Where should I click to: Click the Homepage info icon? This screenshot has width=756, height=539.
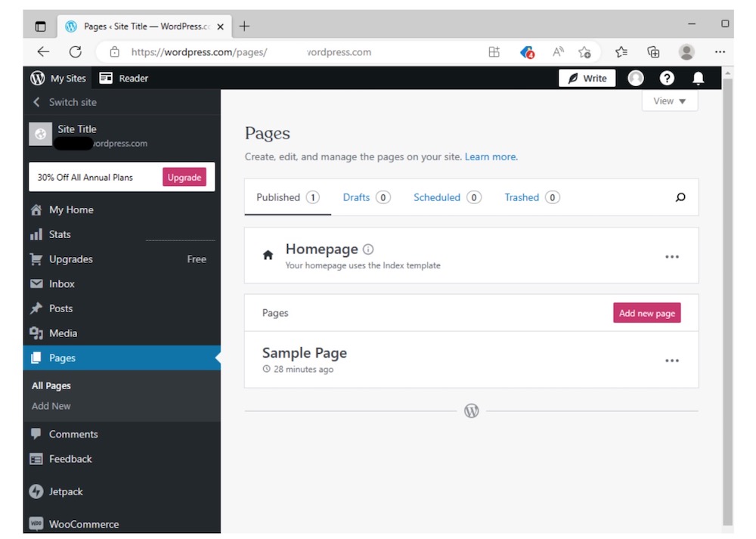pyautogui.click(x=368, y=249)
